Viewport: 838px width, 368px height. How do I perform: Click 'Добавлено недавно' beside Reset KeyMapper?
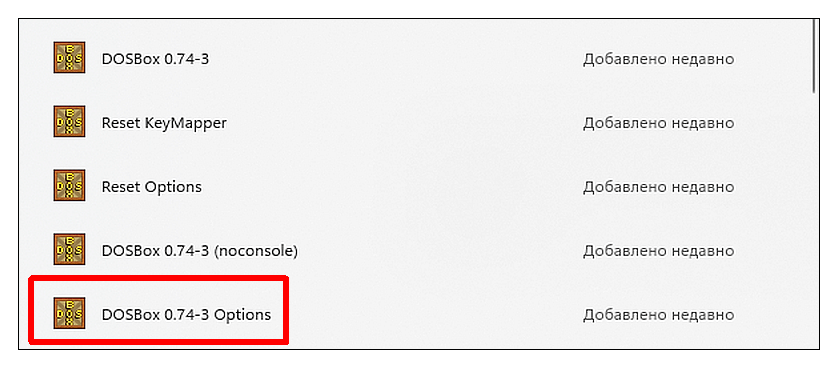(658, 123)
